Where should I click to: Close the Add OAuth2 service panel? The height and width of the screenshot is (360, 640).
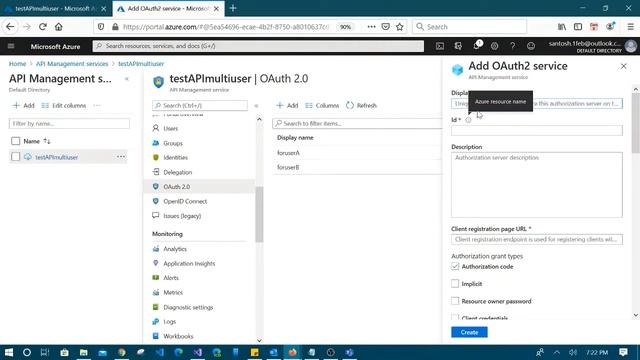click(x=623, y=66)
